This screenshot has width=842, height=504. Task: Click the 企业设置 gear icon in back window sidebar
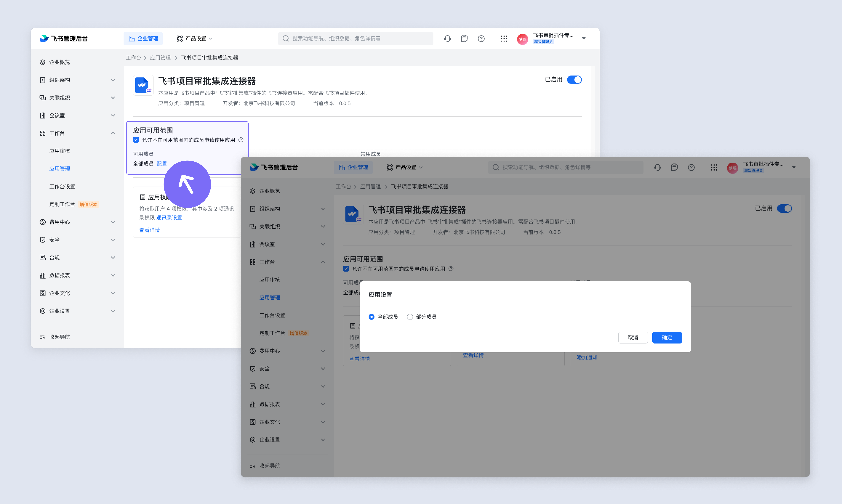pos(43,311)
